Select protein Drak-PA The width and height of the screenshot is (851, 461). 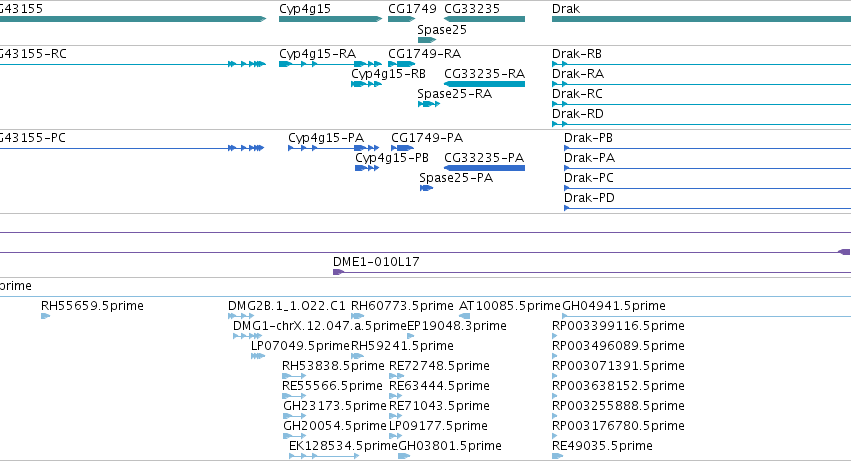(707, 168)
